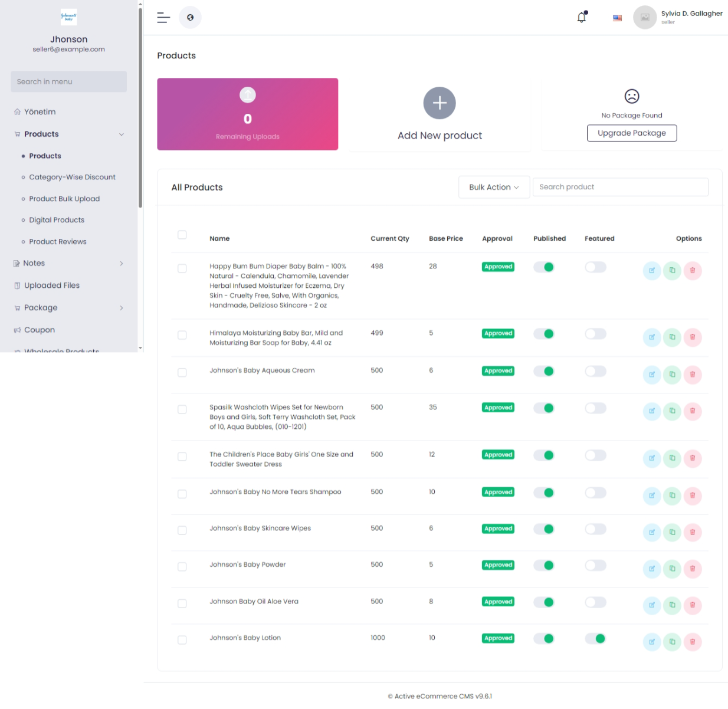Click the US flag language icon
The image size is (728, 709).
coord(617,18)
